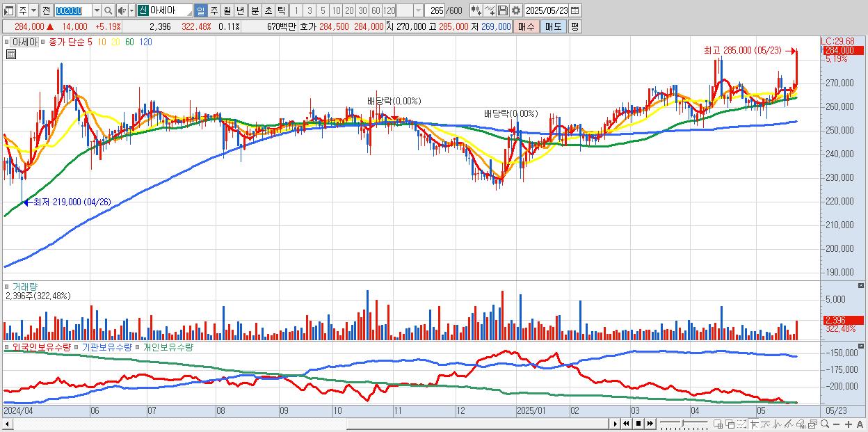Zoom out with the minus icon
Viewport: 868px width, 432px height.
(x=836, y=424)
